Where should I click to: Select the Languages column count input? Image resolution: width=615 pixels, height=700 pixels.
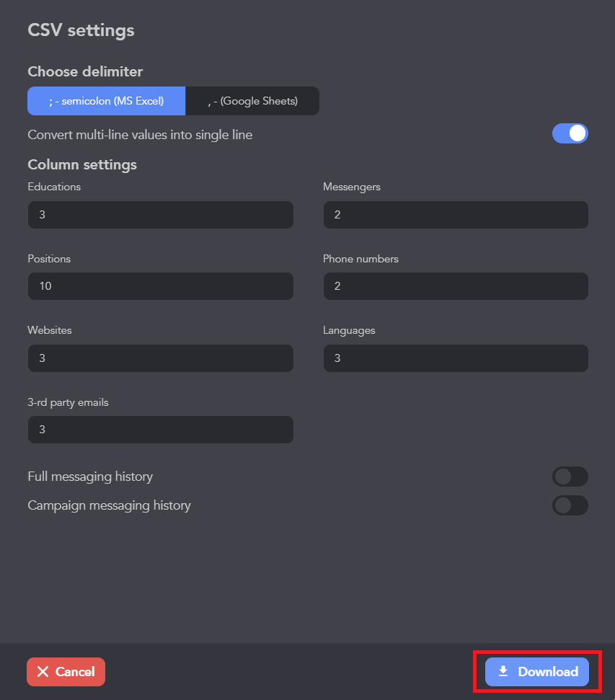click(x=455, y=358)
